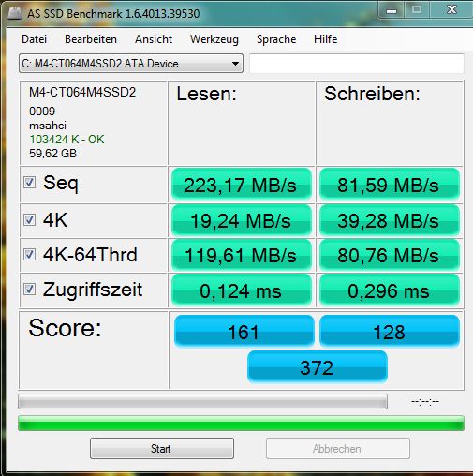Open the Bearbeiten menu
The image size is (473, 476).
(x=91, y=39)
